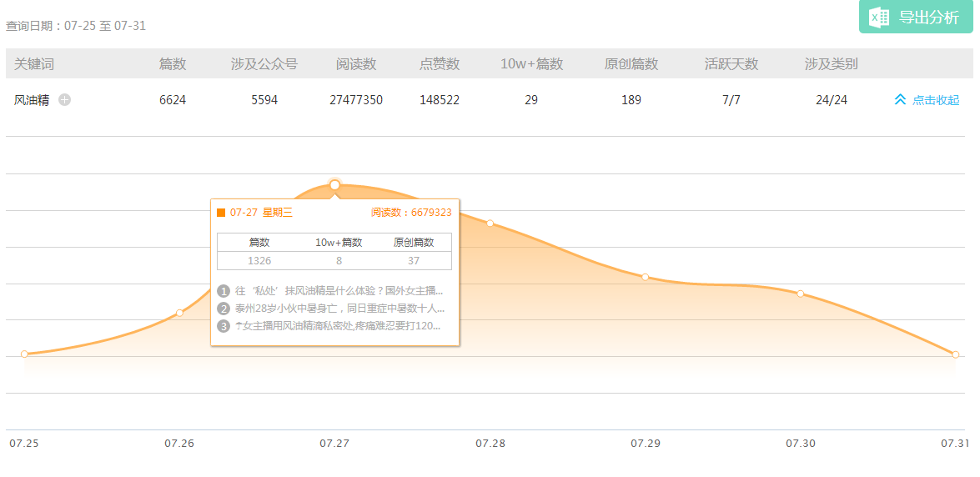Click the 点击收起 collapse link
This screenshot has height=477, width=980.
point(935,100)
